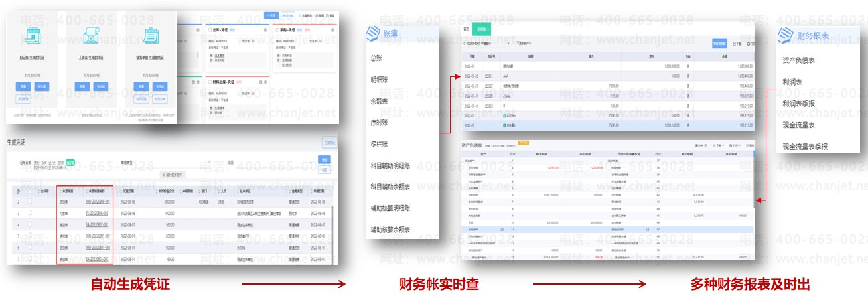The height and width of the screenshot is (304, 868).
Task: Click 查看 button under 工资表 card
Action: pos(82,86)
